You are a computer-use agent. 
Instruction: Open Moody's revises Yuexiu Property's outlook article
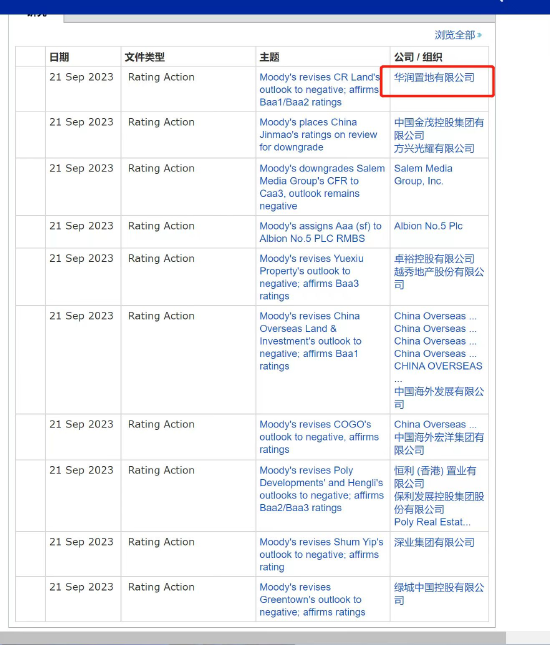coord(311,277)
